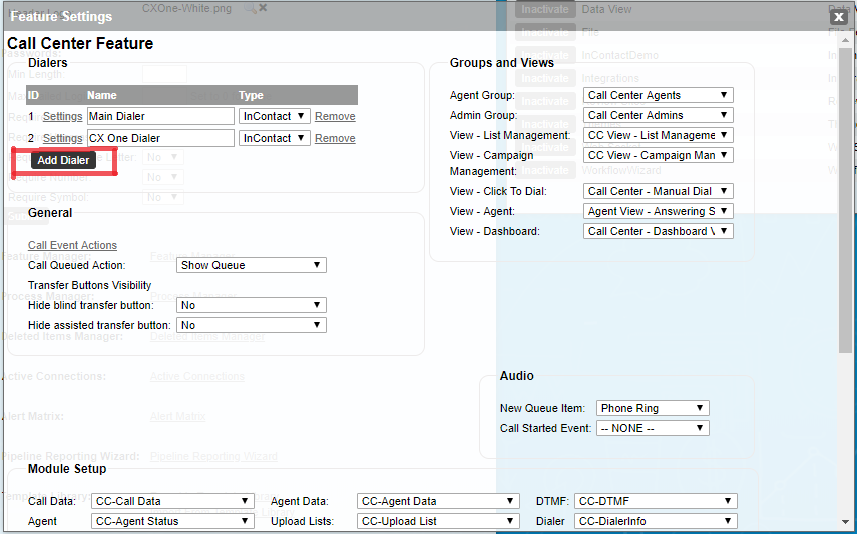Screen dimensions: 857x534
Task: Click the Name column header
Action: (x=102, y=95)
